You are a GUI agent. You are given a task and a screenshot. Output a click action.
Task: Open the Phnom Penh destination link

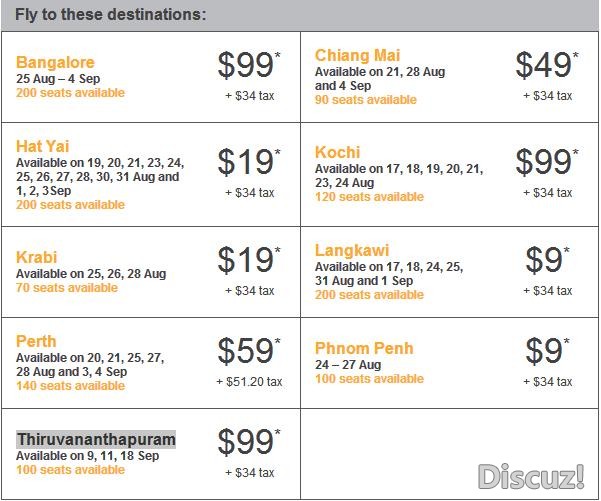point(364,348)
